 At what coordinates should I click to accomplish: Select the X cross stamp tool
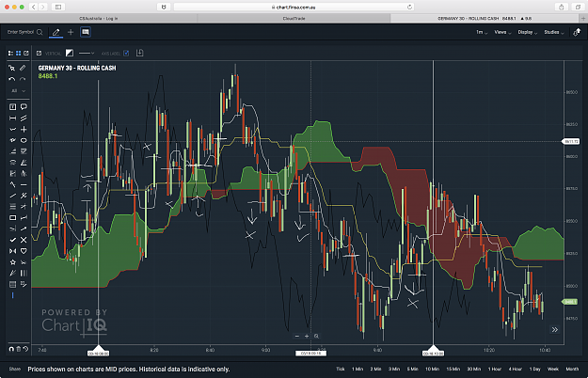pyautogui.click(x=24, y=240)
